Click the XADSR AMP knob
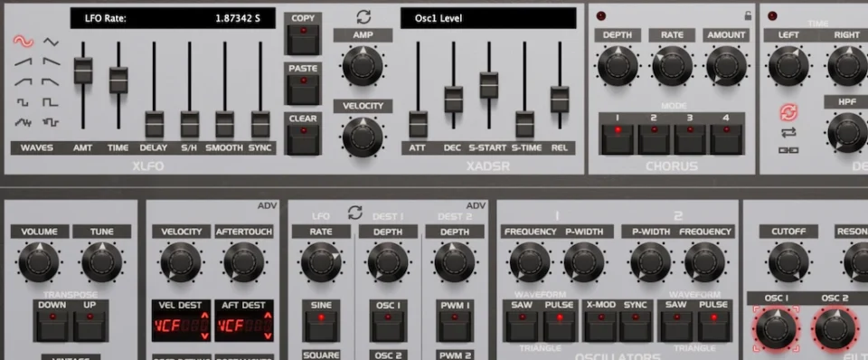The height and width of the screenshot is (360, 868). tap(363, 65)
